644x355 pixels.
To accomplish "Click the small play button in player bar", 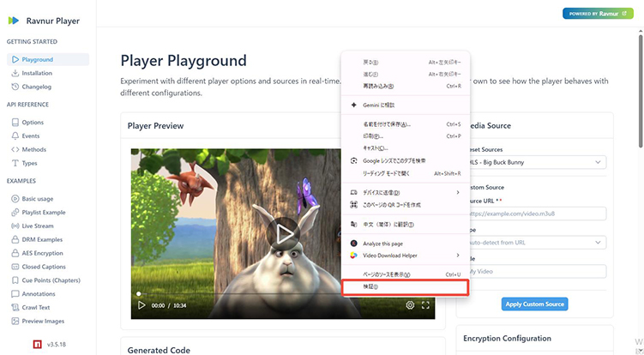I will [x=141, y=305].
